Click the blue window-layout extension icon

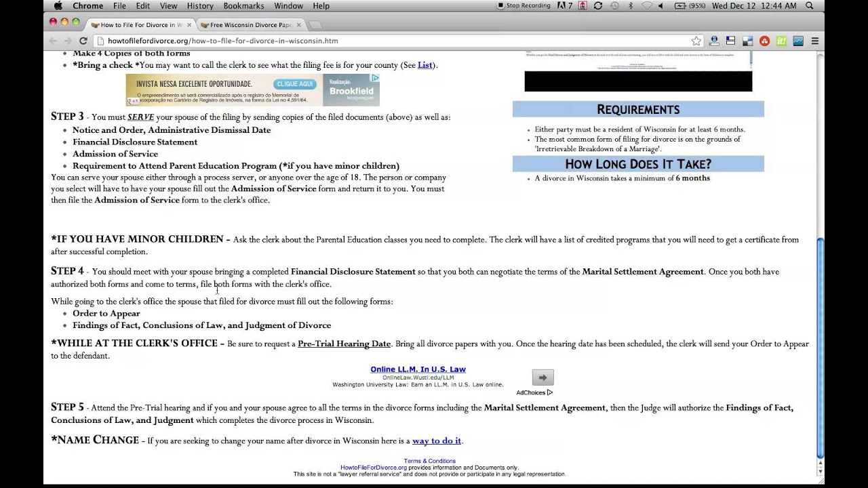730,41
